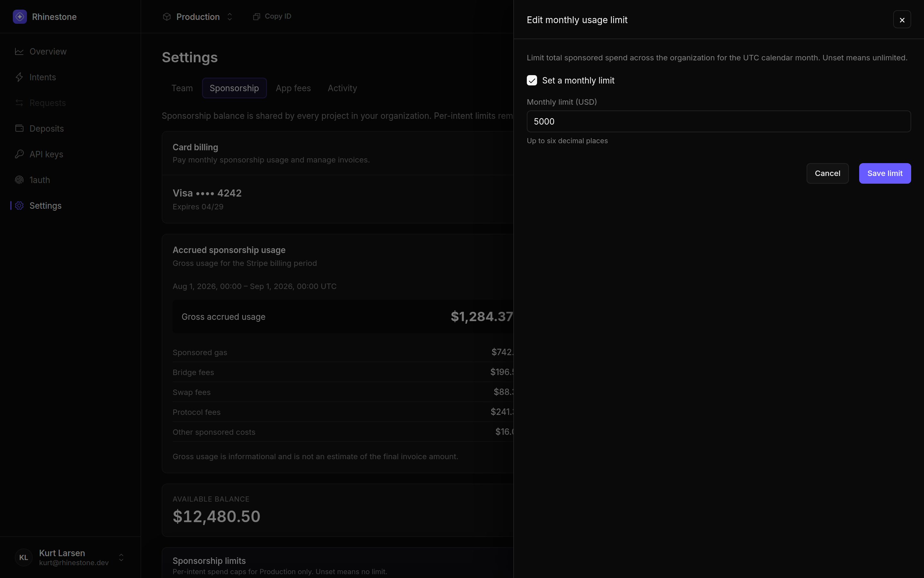The height and width of the screenshot is (578, 924).
Task: Click the Settings page heading
Action: click(190, 57)
